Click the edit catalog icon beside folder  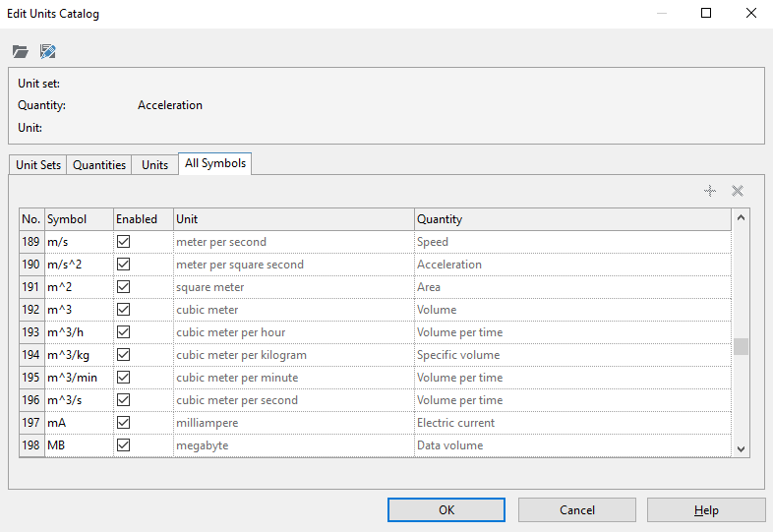point(47,51)
